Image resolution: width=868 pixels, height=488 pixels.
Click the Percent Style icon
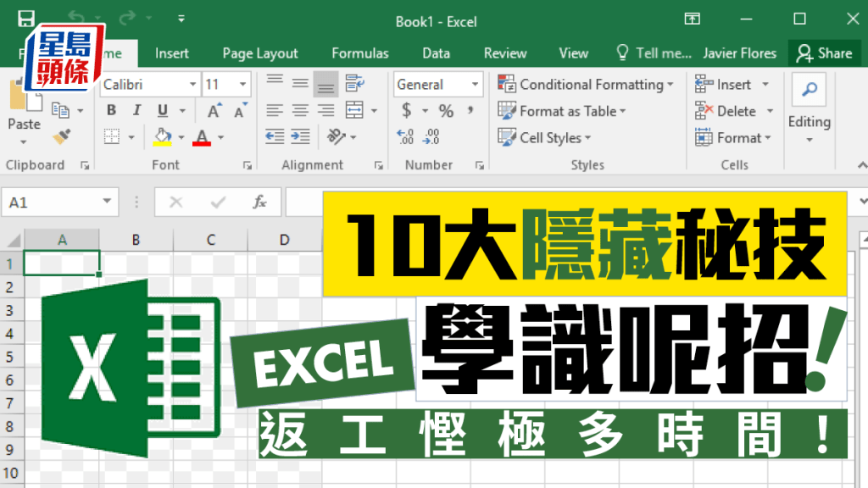pyautogui.click(x=446, y=111)
